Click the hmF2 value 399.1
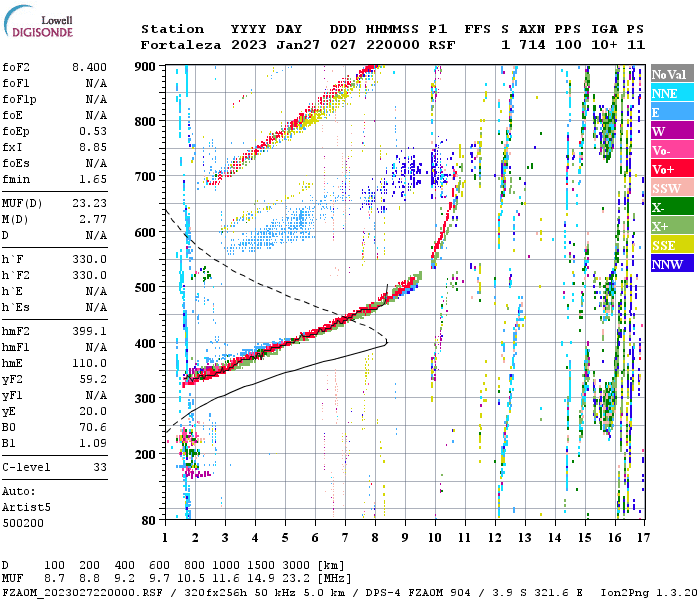The height and width of the screenshot is (600, 700). coord(89,331)
